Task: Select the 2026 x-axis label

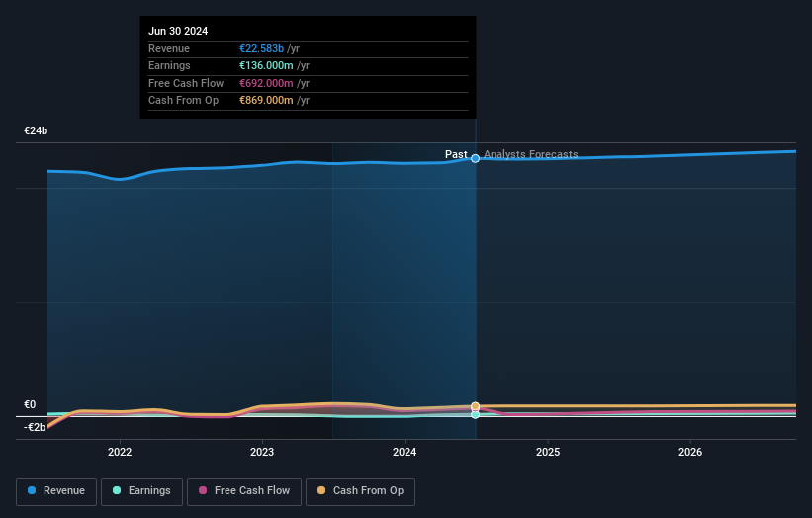Action: pos(690,452)
